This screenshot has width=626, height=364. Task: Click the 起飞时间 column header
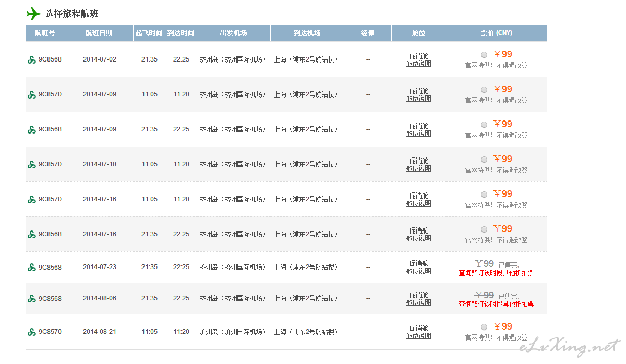click(x=149, y=33)
